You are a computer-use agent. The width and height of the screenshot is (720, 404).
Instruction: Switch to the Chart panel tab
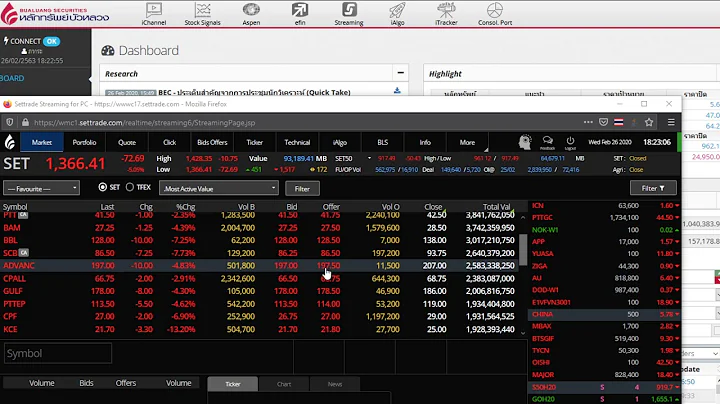(x=284, y=384)
